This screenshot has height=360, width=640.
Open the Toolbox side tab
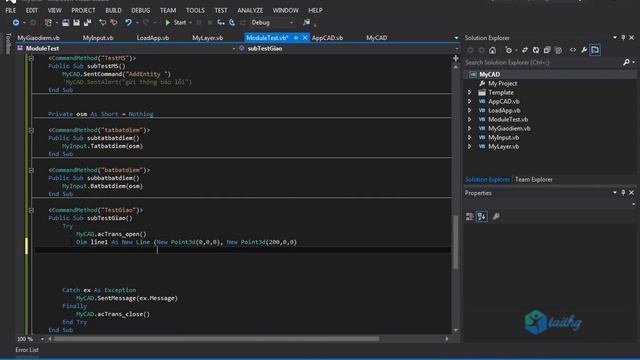point(8,43)
